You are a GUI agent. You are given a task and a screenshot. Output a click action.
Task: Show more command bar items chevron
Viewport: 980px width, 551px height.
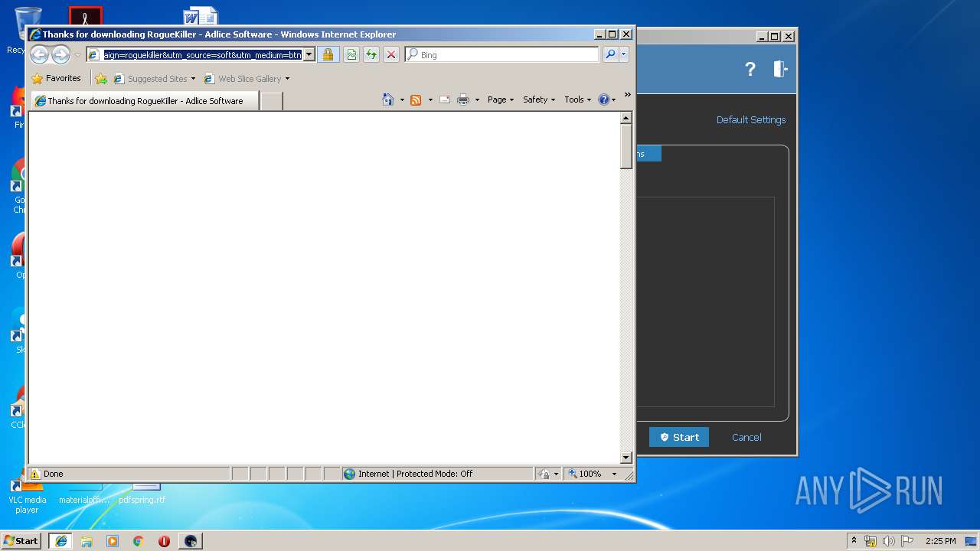628,95
